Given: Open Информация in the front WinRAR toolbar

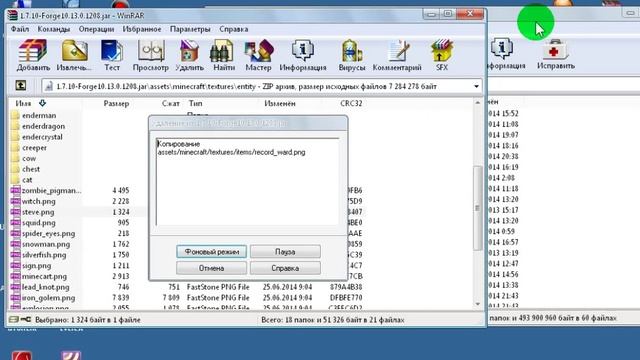Looking at the screenshot, I should [302, 55].
